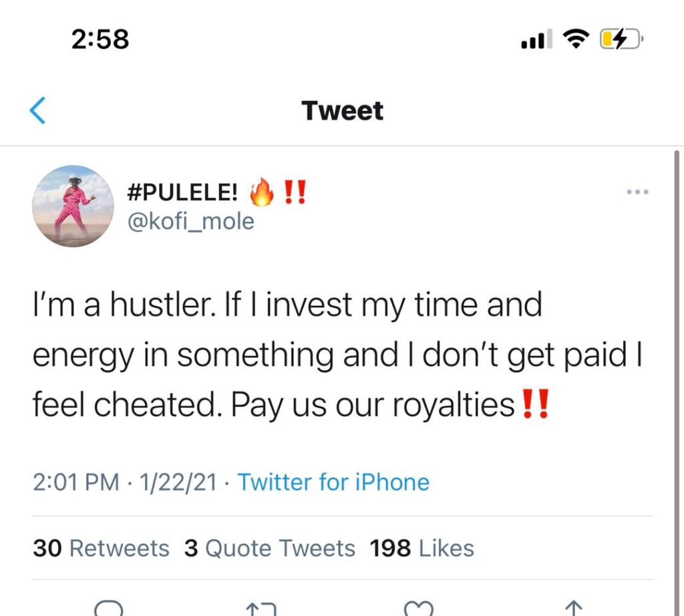Tap the Tweet header title
Image resolution: width=684 pixels, height=616 pixels.
(343, 110)
